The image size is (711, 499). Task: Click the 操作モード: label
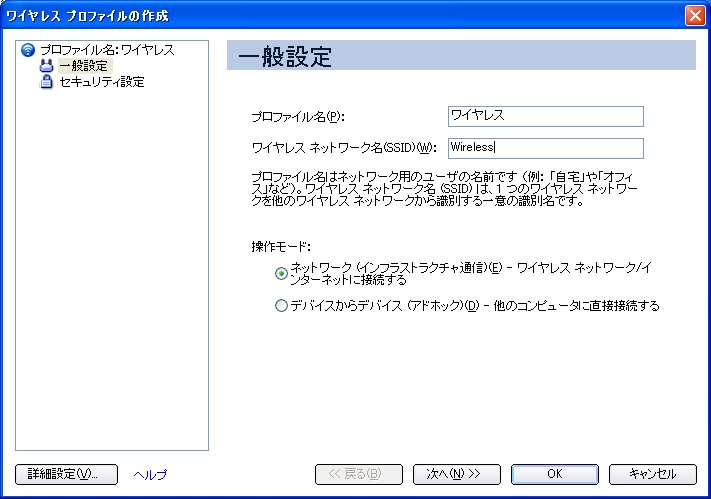coord(281,247)
